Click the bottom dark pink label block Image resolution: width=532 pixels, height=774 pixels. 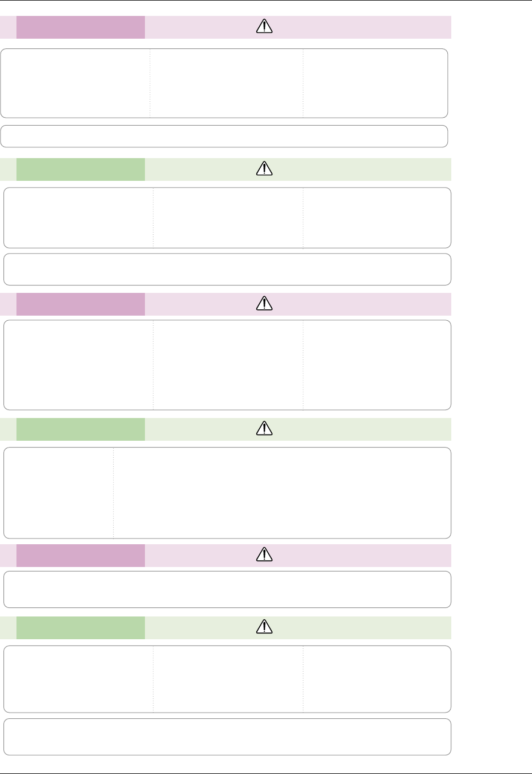pos(80,556)
